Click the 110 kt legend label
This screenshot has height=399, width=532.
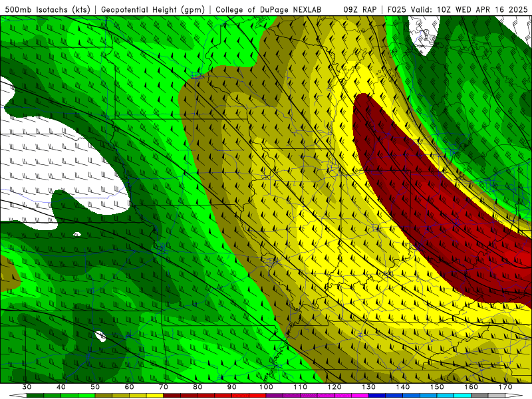(301, 387)
